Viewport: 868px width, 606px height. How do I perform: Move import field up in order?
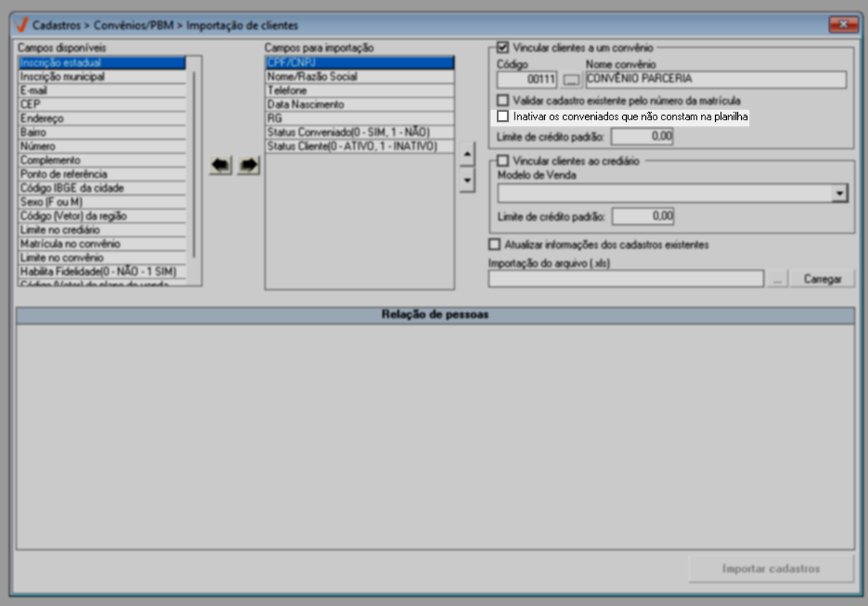[x=467, y=154]
